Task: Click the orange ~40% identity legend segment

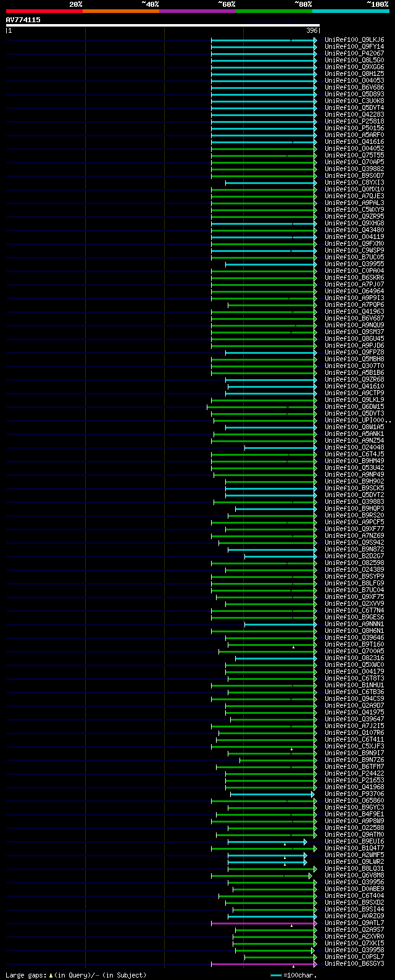Action: (121, 11)
